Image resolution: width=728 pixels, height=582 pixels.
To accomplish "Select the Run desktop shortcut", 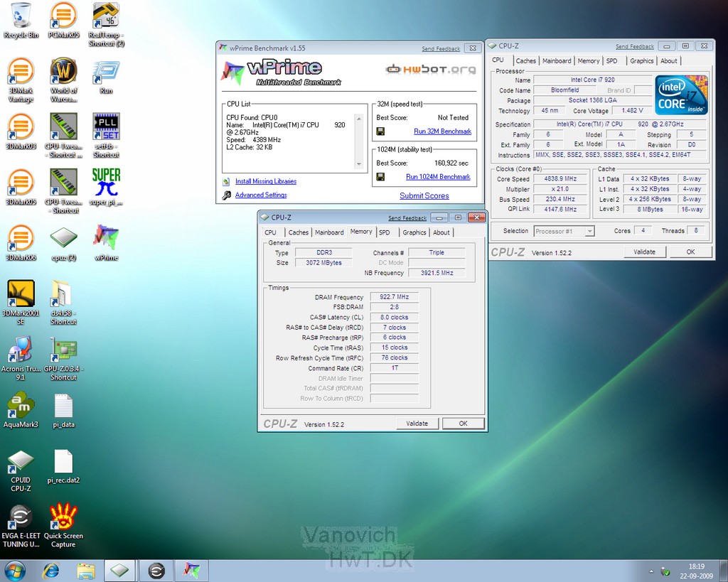I will 107,77.
